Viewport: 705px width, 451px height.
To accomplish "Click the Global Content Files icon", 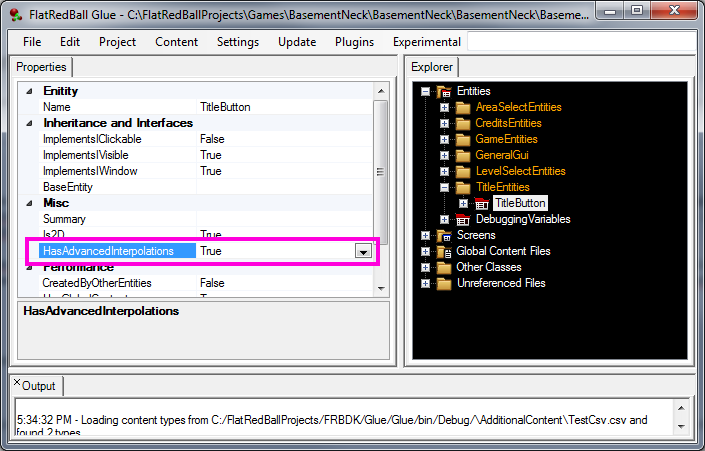I will click(444, 251).
